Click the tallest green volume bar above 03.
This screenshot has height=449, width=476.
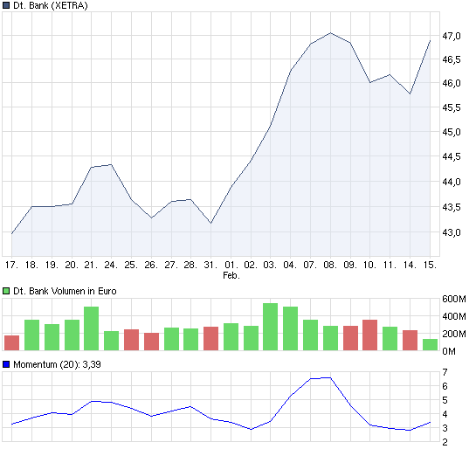270,327
